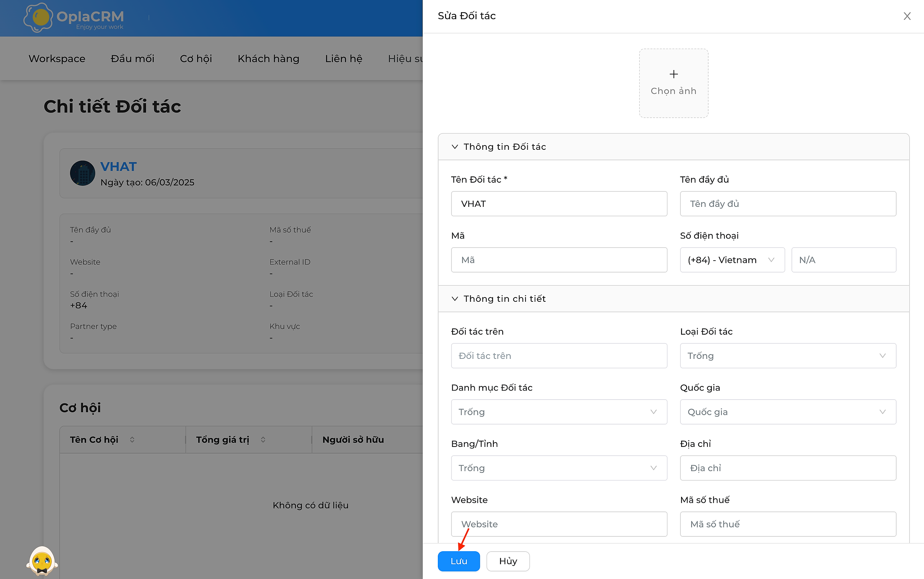924x579 pixels.
Task: Collapse the Thông tin Đối tác section
Action: pyautogui.click(x=674, y=147)
